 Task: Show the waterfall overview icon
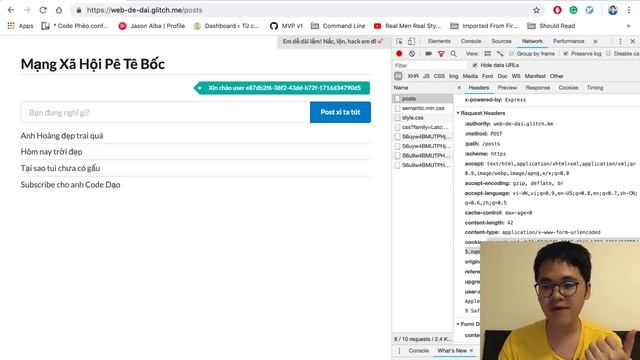point(500,53)
